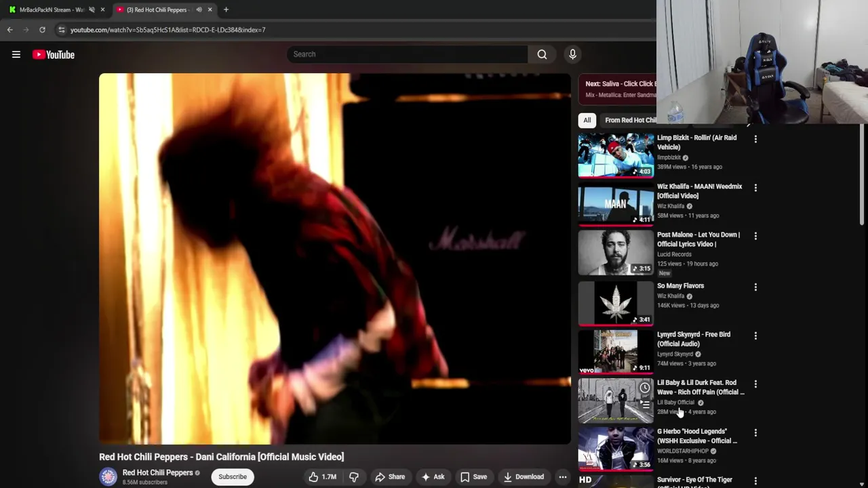Click the Dani California video player
Viewport: 868px width, 488px height.
pos(335,259)
